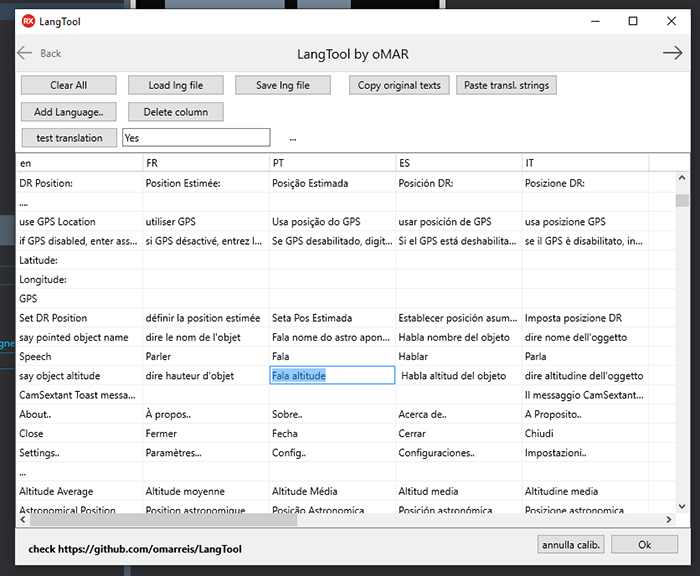Click cell 'Habla altitud del objeto'
700x576 pixels.
click(x=458, y=376)
